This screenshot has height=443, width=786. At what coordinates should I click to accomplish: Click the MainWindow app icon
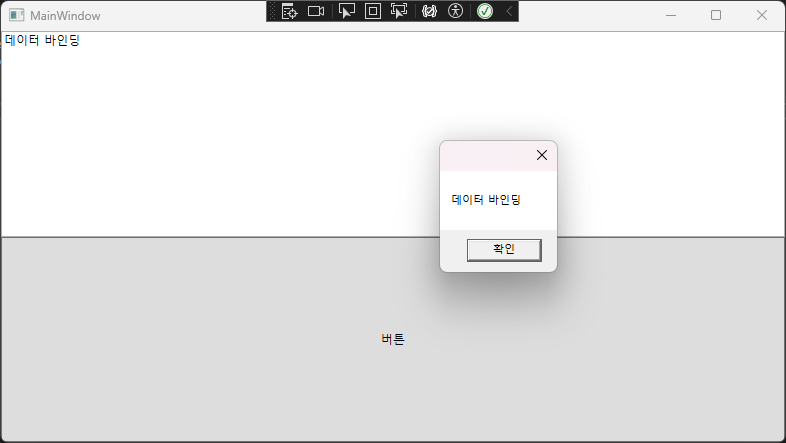pyautogui.click(x=17, y=16)
